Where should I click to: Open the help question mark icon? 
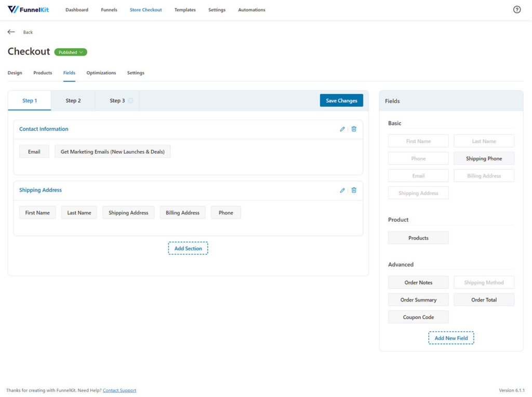coord(517,9)
